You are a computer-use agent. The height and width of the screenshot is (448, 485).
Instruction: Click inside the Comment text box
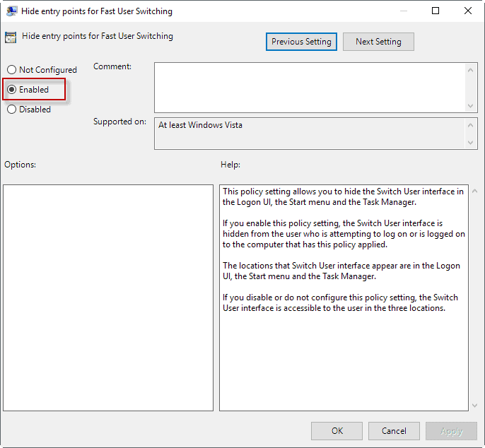[x=310, y=88]
